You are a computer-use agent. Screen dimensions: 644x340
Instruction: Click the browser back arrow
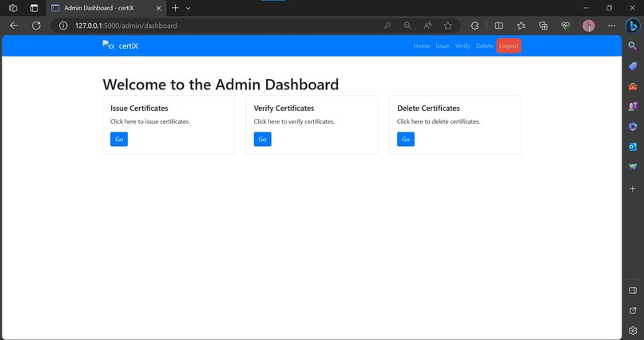[x=14, y=26]
